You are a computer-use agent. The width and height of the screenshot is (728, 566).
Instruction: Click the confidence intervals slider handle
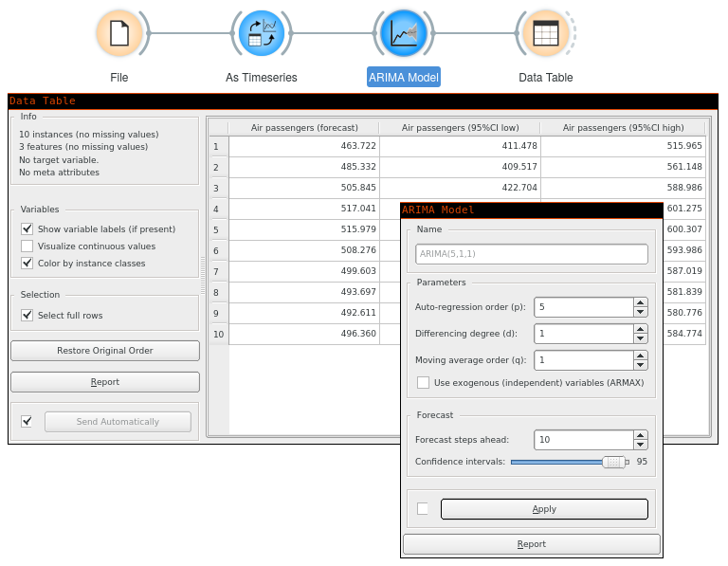(x=614, y=462)
